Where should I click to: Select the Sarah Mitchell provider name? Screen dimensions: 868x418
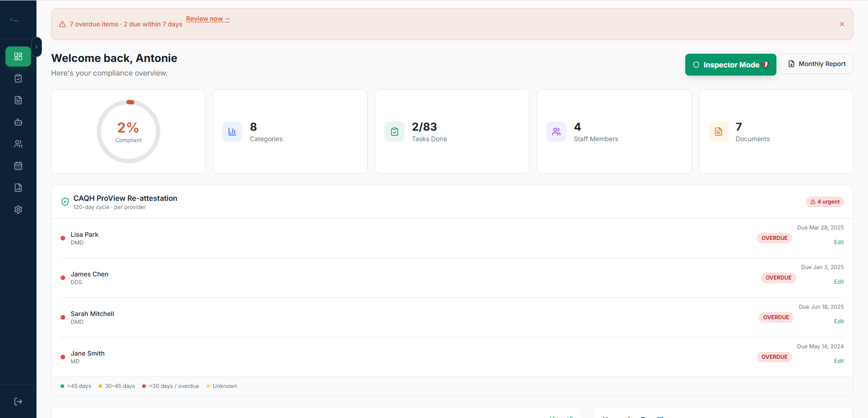92,314
